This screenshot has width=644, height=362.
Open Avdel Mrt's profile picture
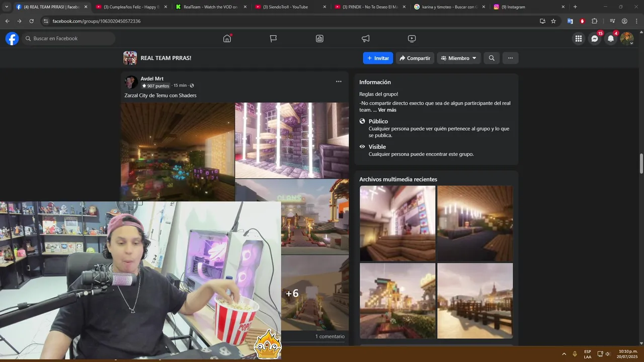tap(131, 82)
